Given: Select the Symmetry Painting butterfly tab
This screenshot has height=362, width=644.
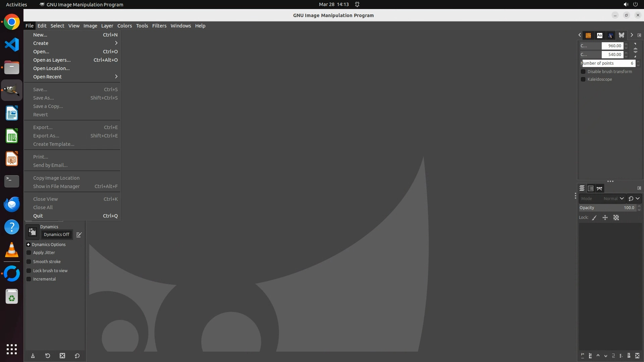Looking at the screenshot, I should [621, 35].
